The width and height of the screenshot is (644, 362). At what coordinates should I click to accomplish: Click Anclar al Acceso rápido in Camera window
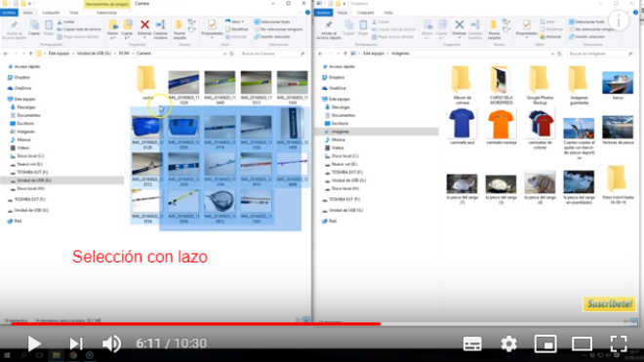(14, 29)
